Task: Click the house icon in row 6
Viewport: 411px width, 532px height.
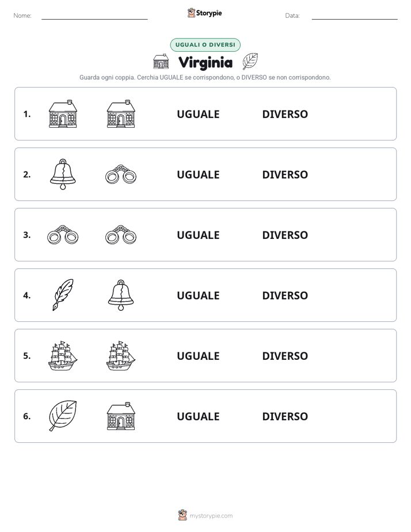Action: (x=121, y=416)
